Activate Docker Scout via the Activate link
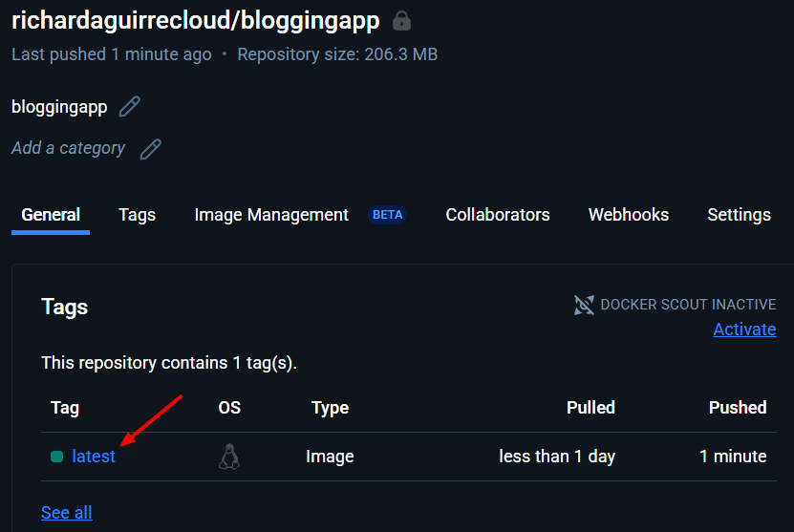This screenshot has height=532, width=794. (744, 329)
